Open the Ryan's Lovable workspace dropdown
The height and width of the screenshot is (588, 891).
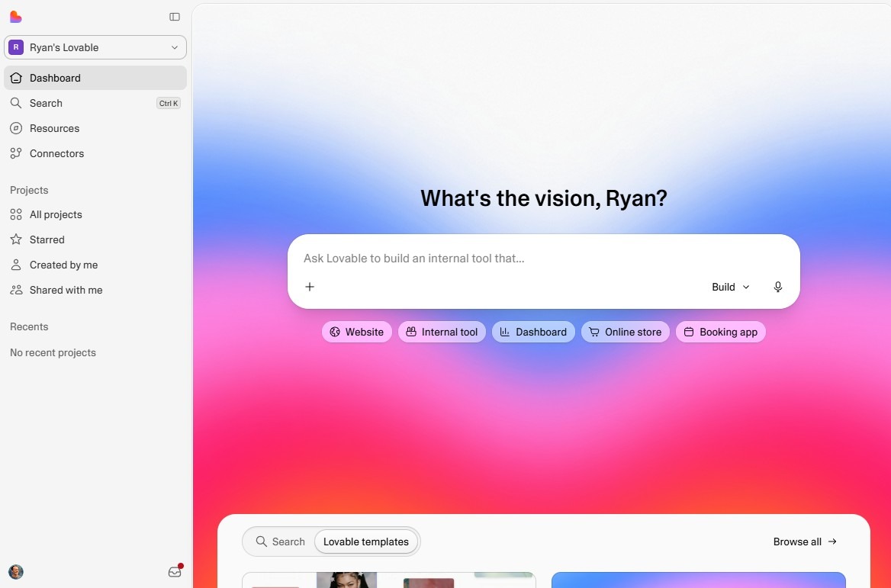click(x=95, y=47)
